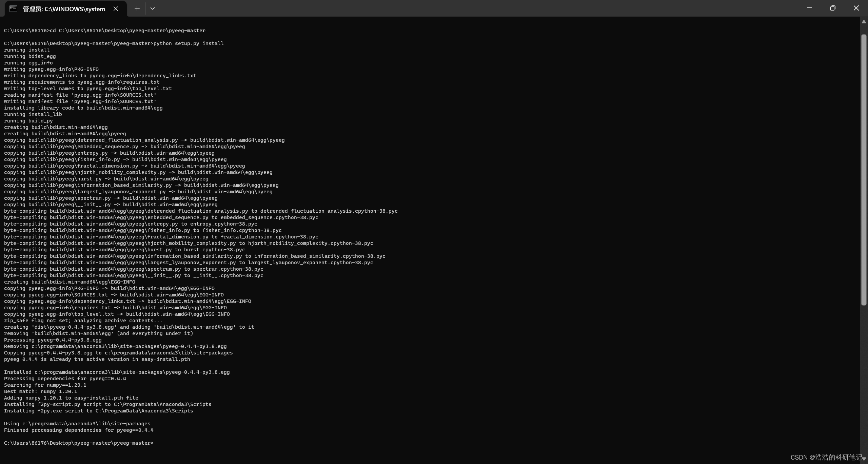Click the scrollbar down arrow
Screen dimensions: 868x464
tap(864, 459)
